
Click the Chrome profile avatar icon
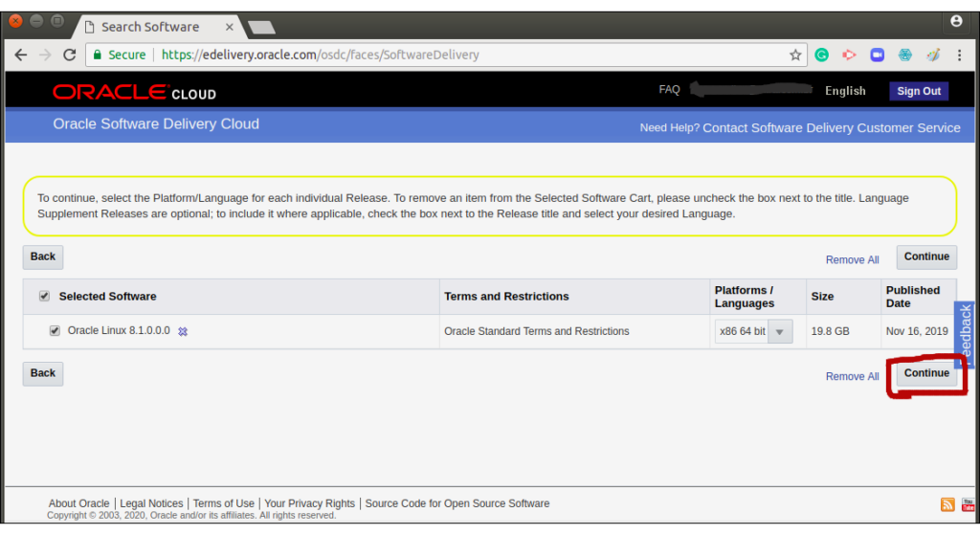click(x=956, y=21)
